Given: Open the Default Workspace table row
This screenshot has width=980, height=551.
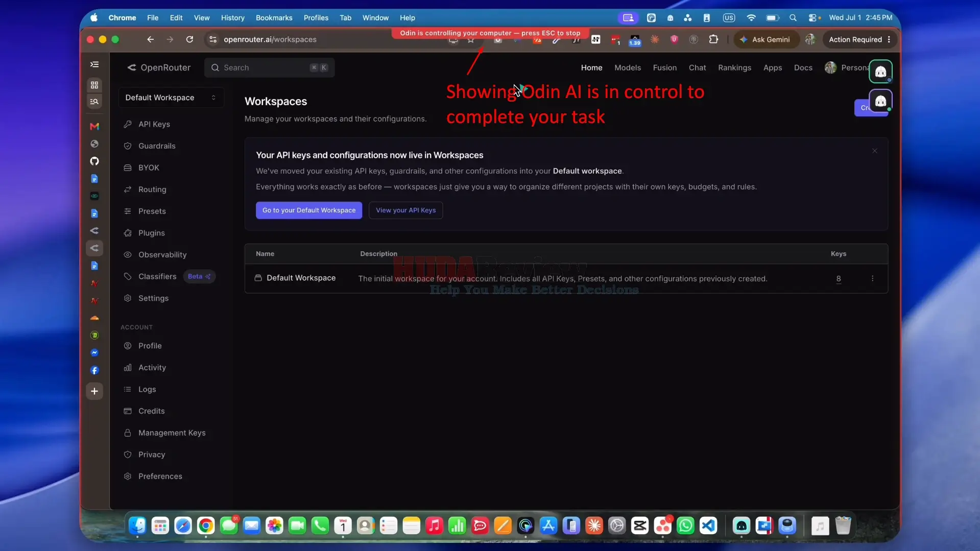Looking at the screenshot, I should click(566, 278).
